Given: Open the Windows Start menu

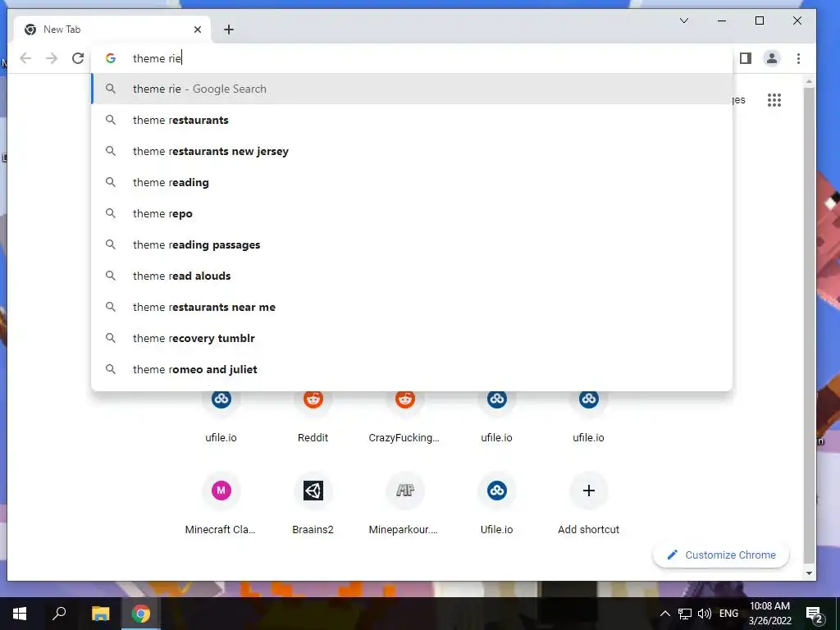Looking at the screenshot, I should click(x=20, y=614).
